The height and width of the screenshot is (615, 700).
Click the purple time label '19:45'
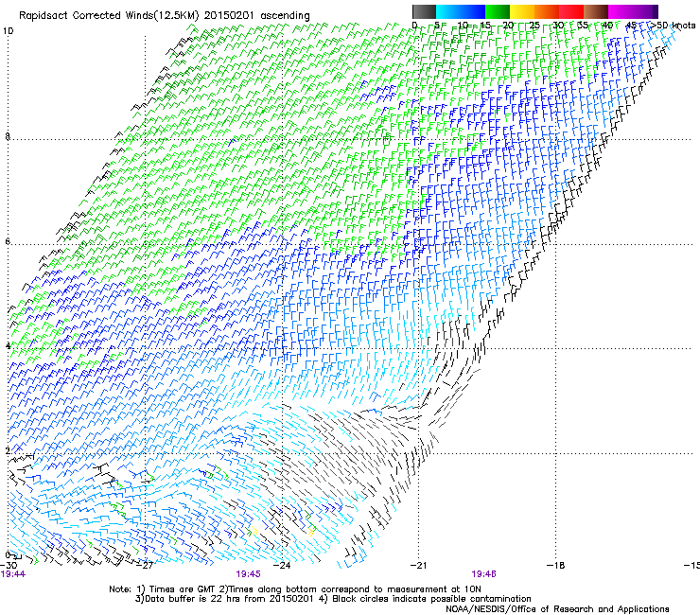248,574
